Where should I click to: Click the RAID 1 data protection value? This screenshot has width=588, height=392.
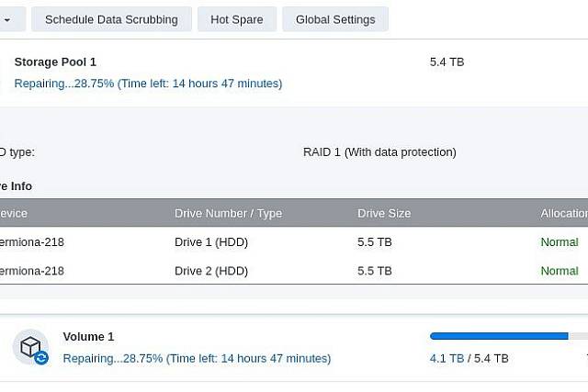379,151
